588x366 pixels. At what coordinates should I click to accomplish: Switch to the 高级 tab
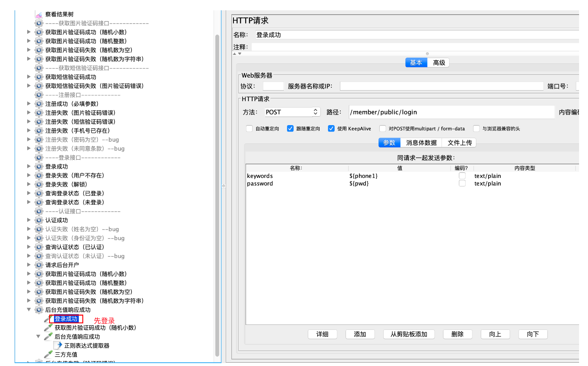(439, 63)
